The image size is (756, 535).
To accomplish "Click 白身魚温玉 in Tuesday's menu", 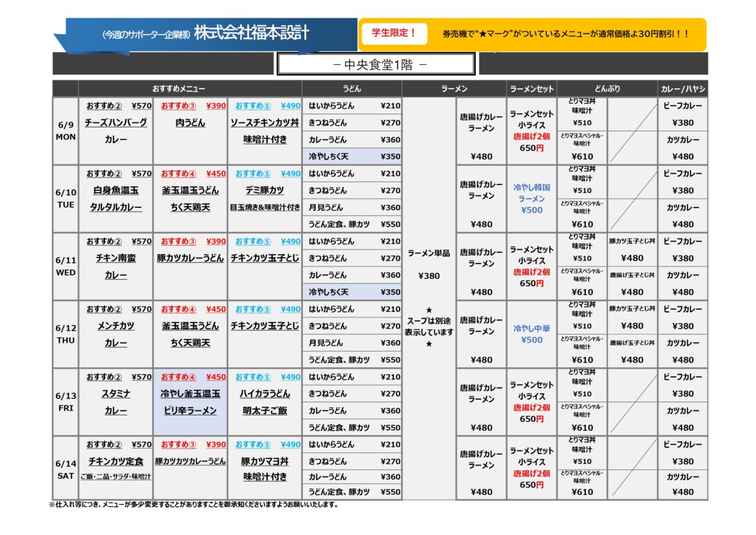I will (x=116, y=190).
